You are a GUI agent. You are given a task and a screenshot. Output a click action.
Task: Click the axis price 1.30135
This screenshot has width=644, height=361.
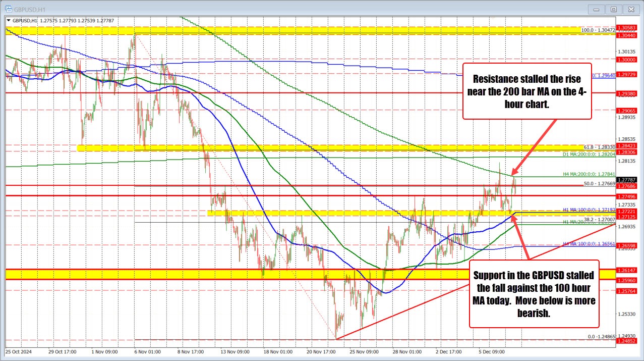(x=627, y=51)
